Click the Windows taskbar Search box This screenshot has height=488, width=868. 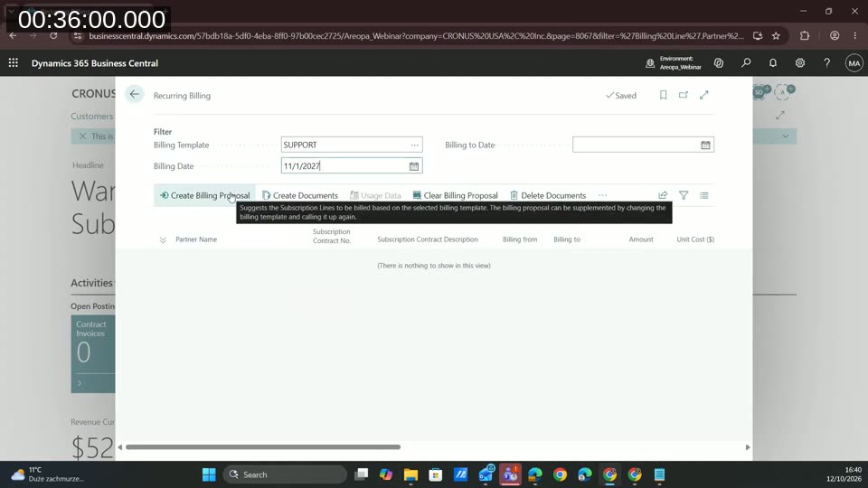pos(285,474)
